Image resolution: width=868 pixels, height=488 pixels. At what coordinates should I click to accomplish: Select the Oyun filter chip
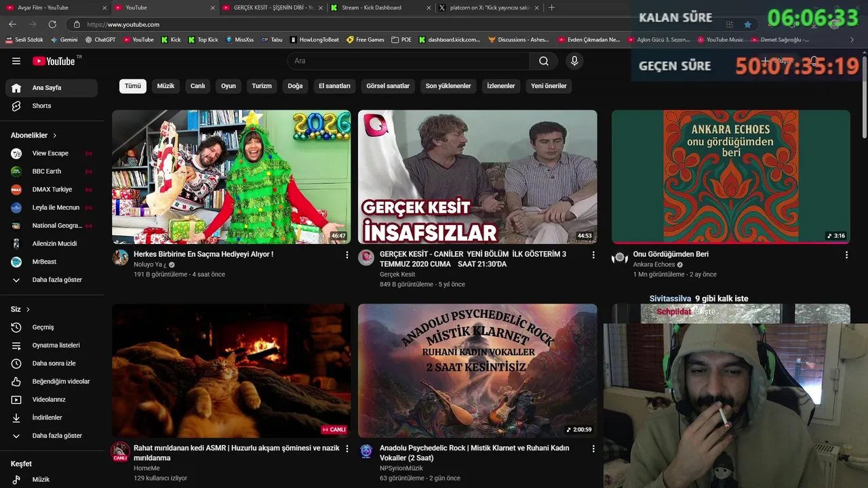[229, 86]
